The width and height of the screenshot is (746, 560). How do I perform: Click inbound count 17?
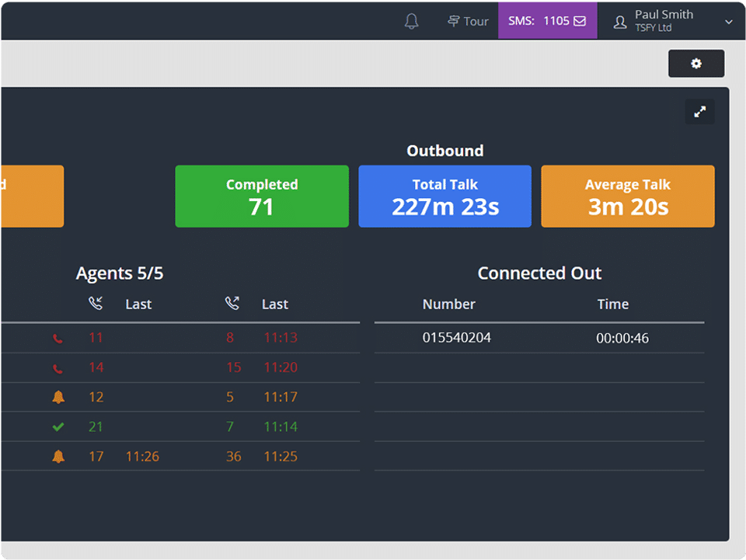[x=96, y=457]
